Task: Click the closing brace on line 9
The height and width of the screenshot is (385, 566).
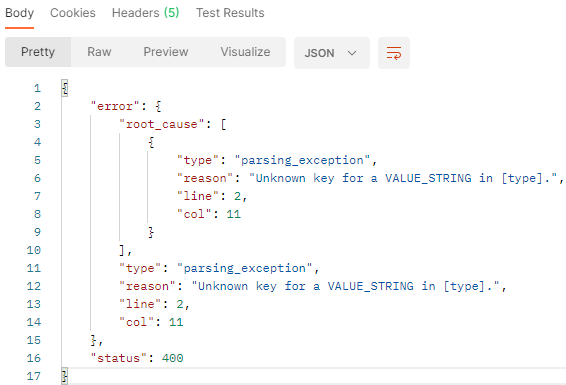Action: pyautogui.click(x=151, y=232)
